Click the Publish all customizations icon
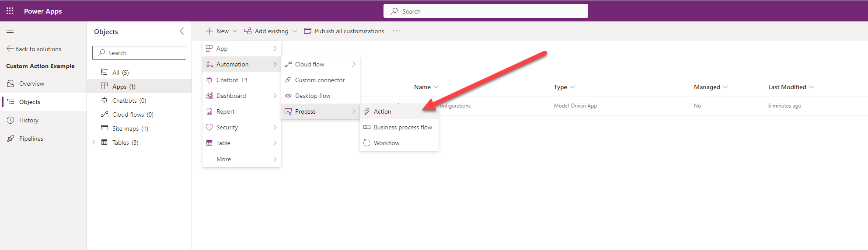 tap(308, 31)
